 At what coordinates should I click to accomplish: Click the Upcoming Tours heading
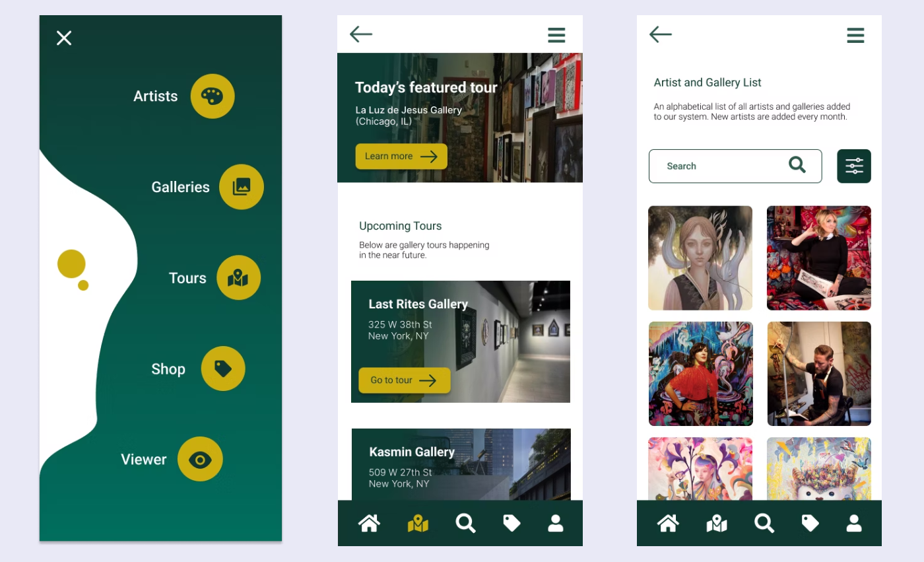pyautogui.click(x=401, y=226)
